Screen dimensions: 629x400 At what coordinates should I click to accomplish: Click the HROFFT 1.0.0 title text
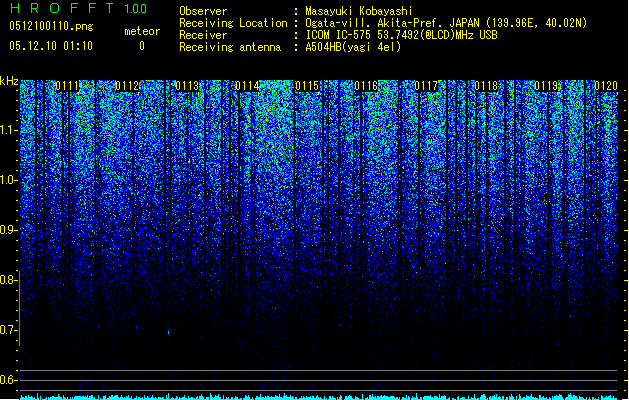(79, 8)
